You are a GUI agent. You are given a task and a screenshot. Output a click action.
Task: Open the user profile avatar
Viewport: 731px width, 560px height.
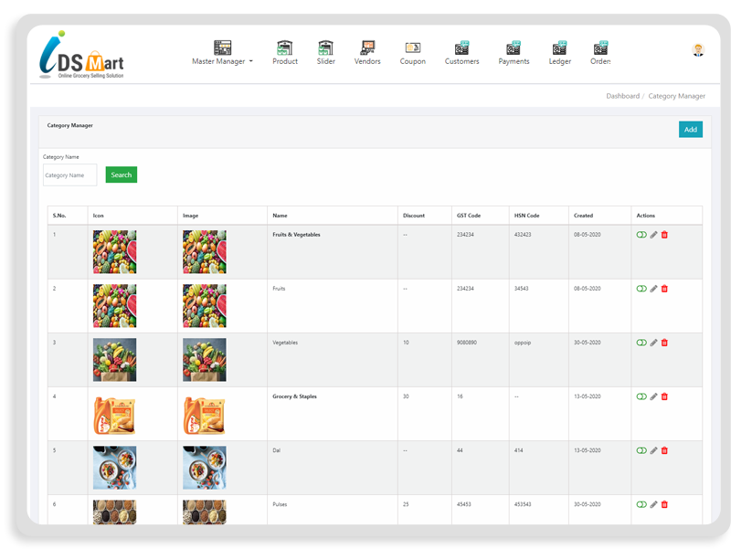[696, 52]
